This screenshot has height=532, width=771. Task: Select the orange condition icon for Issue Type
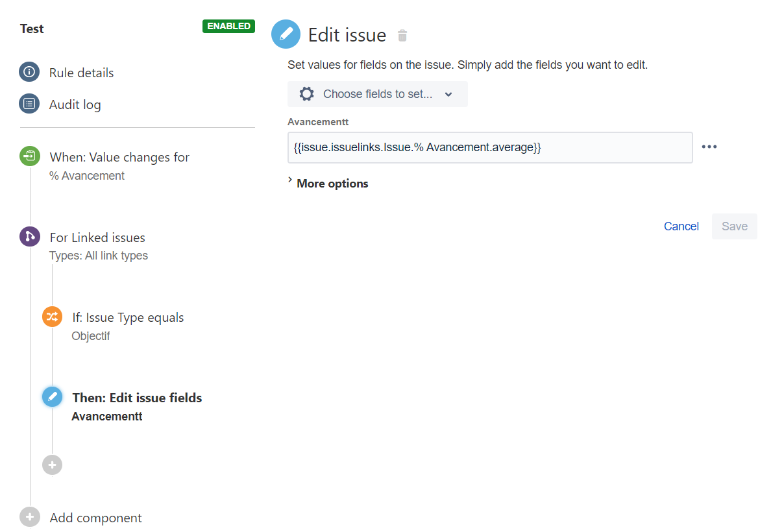52,317
